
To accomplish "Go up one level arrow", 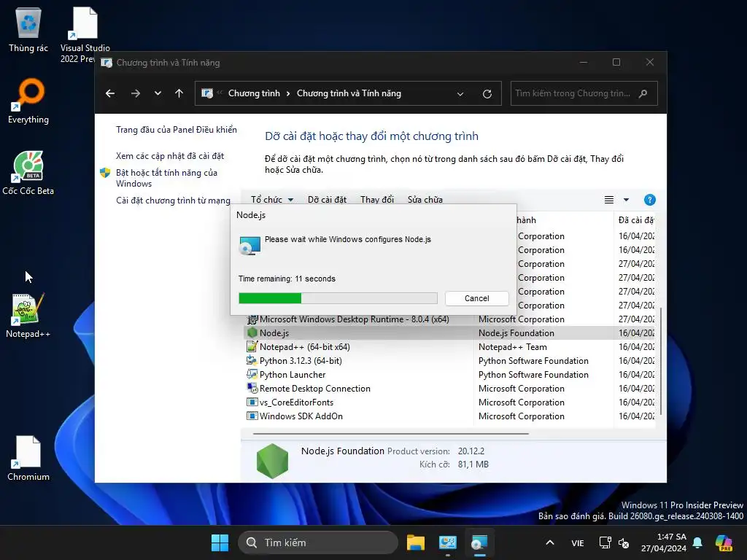I will pos(179,93).
